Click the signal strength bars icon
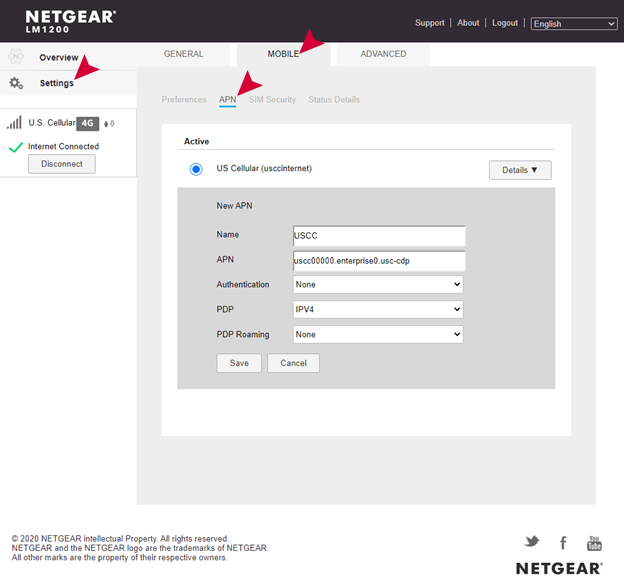This screenshot has height=584, width=624. [x=14, y=123]
